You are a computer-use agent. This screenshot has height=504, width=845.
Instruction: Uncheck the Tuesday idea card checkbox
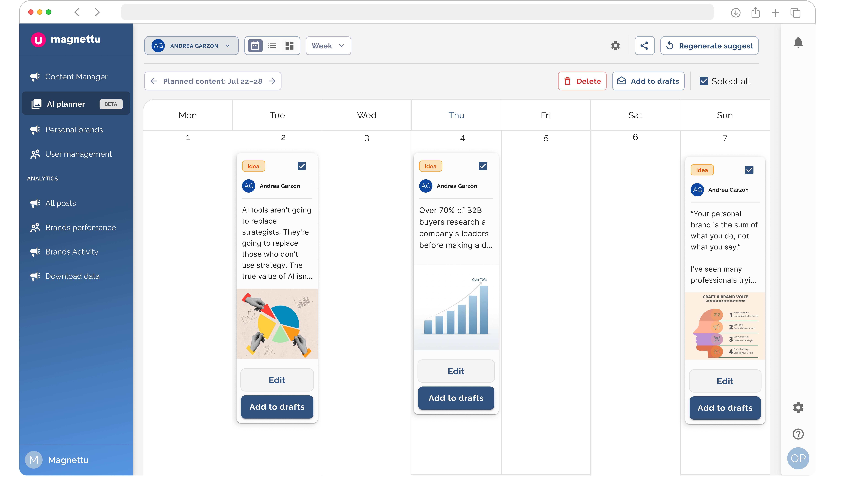pyautogui.click(x=302, y=166)
